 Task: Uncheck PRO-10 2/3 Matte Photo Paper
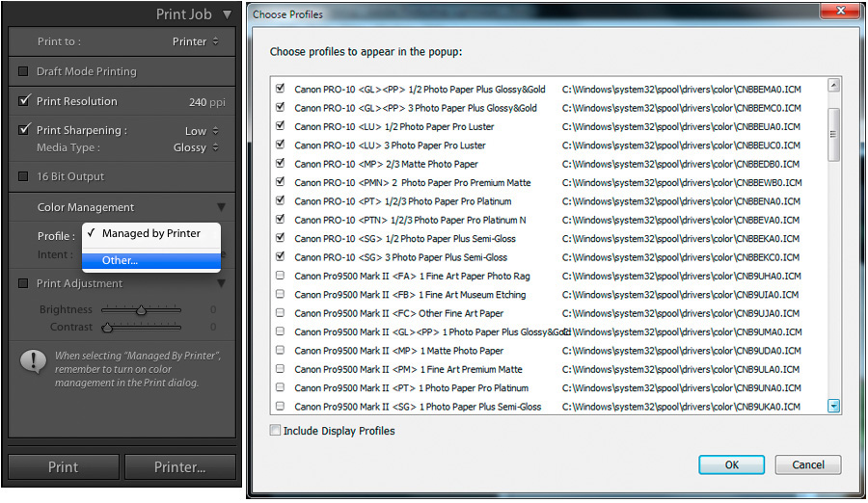pos(280,163)
